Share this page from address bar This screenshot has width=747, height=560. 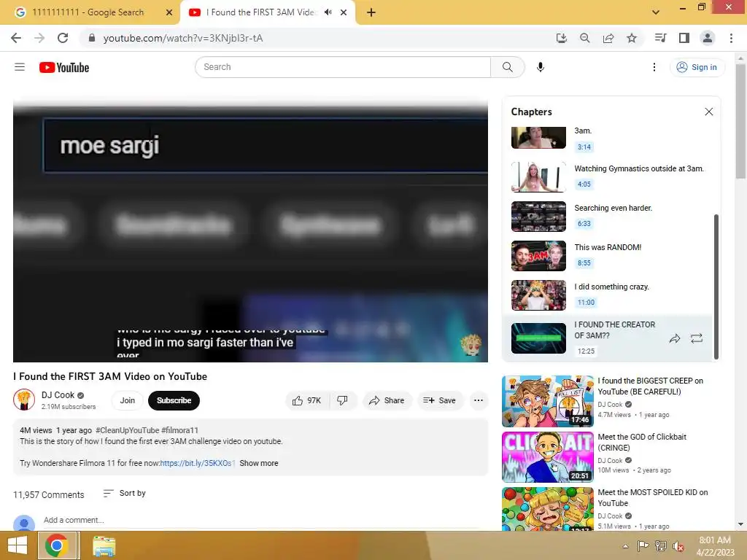(608, 38)
